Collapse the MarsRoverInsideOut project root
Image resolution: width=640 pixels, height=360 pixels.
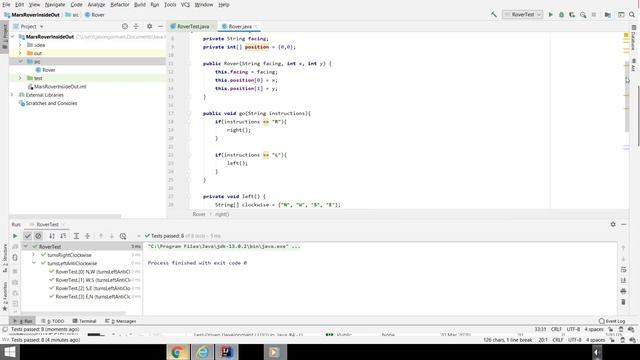point(13,37)
